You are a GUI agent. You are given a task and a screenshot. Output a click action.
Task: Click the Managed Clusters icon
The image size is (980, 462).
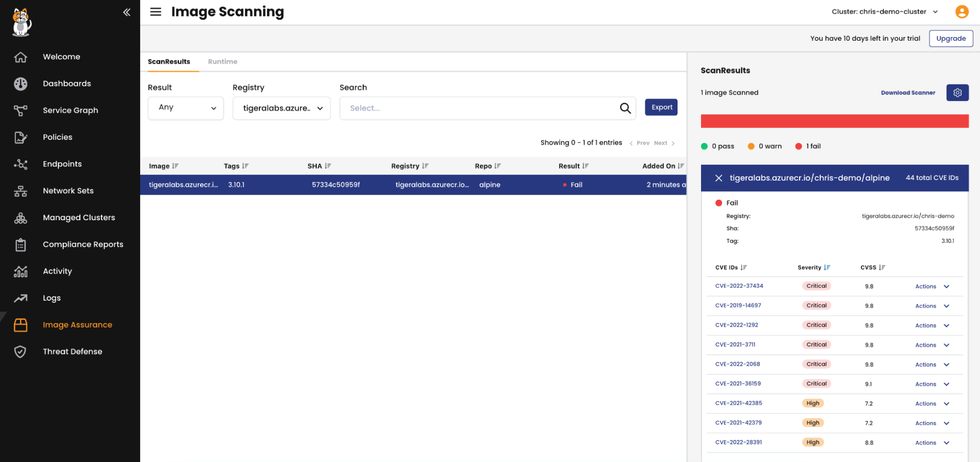coord(21,218)
